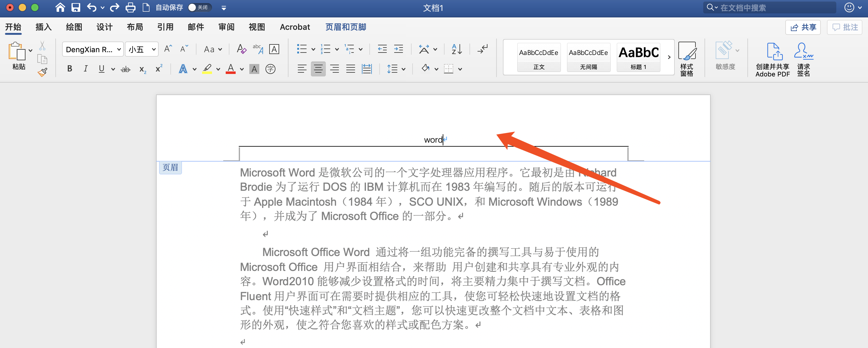Apply numbered list
This screenshot has height=348, width=868.
[x=325, y=49]
